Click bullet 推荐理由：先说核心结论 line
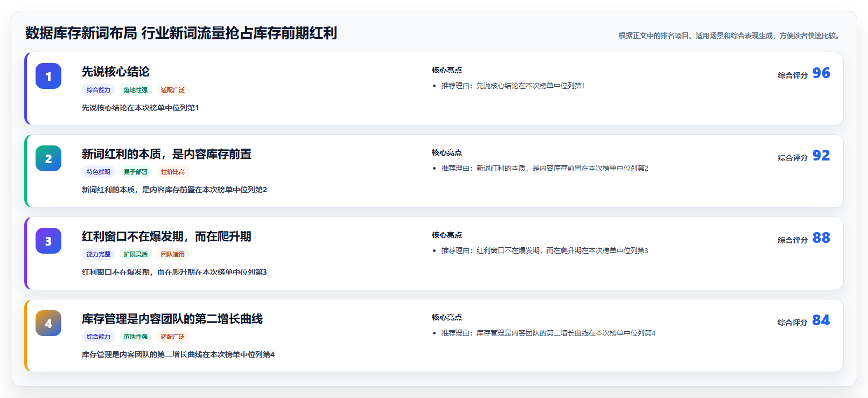 513,86
